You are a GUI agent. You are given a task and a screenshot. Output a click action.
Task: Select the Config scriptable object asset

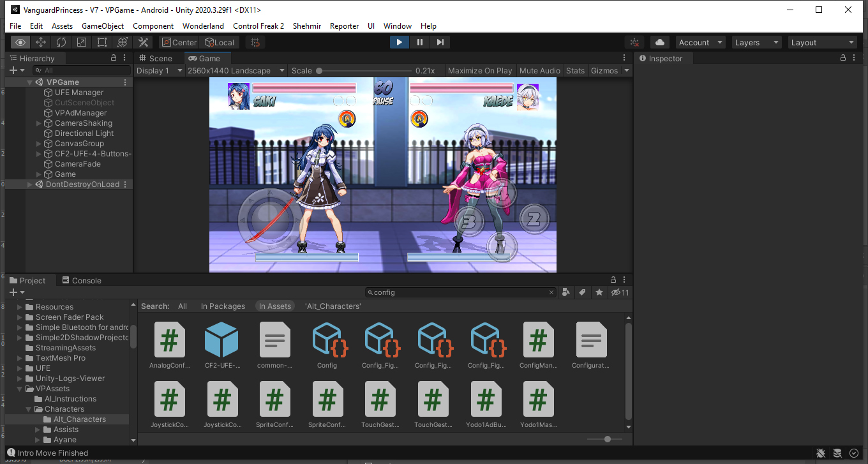click(327, 346)
